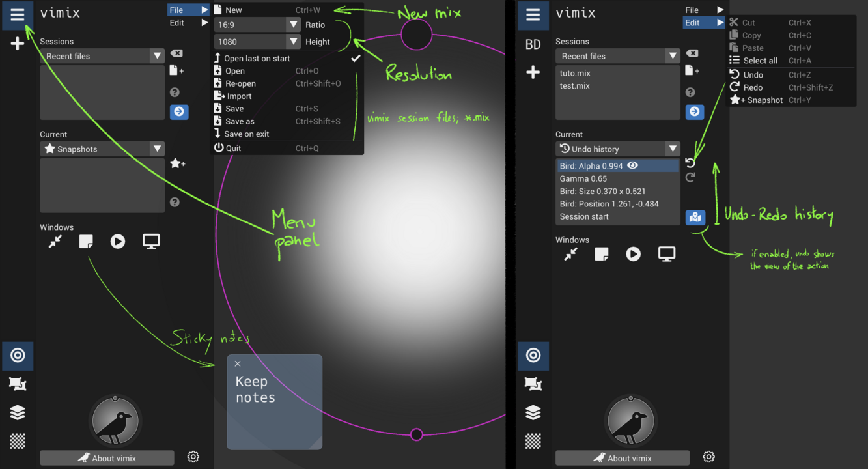Close the Keep notes sticky note
The image size is (868, 469).
238,363
